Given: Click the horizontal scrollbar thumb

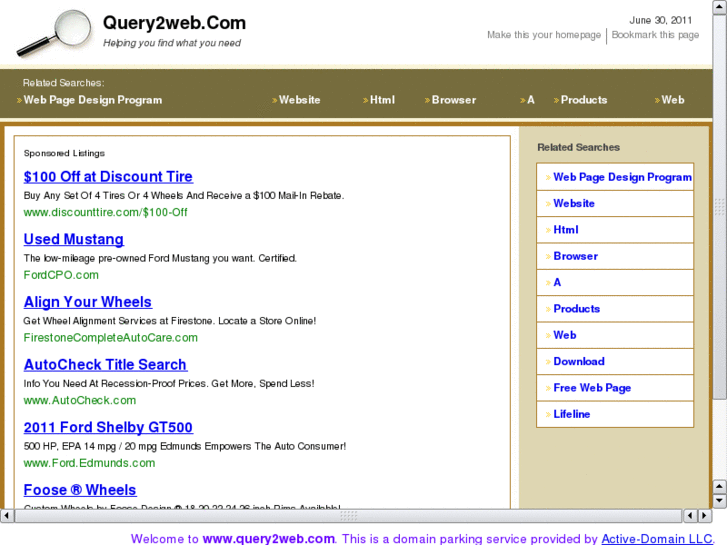Looking at the screenshot, I should coord(348,515).
